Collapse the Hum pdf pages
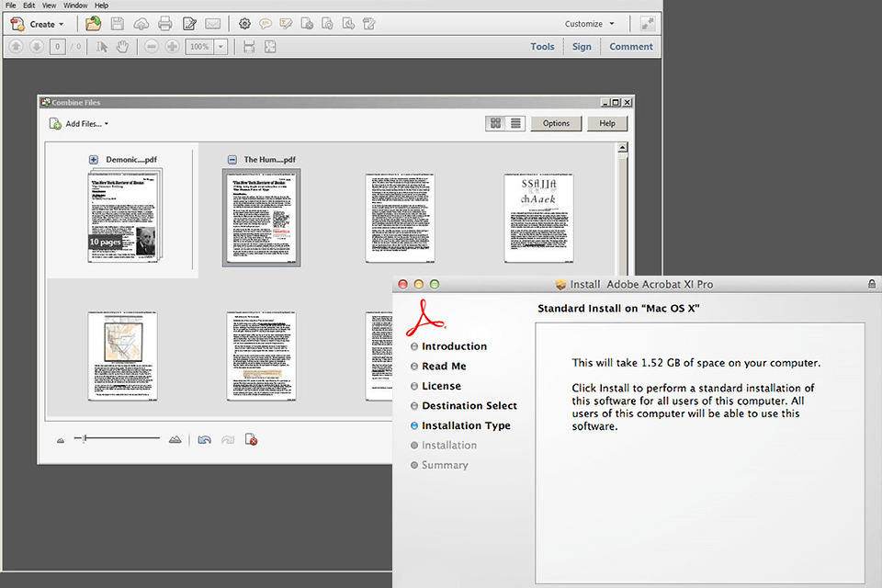Image resolution: width=882 pixels, height=588 pixels. point(232,160)
